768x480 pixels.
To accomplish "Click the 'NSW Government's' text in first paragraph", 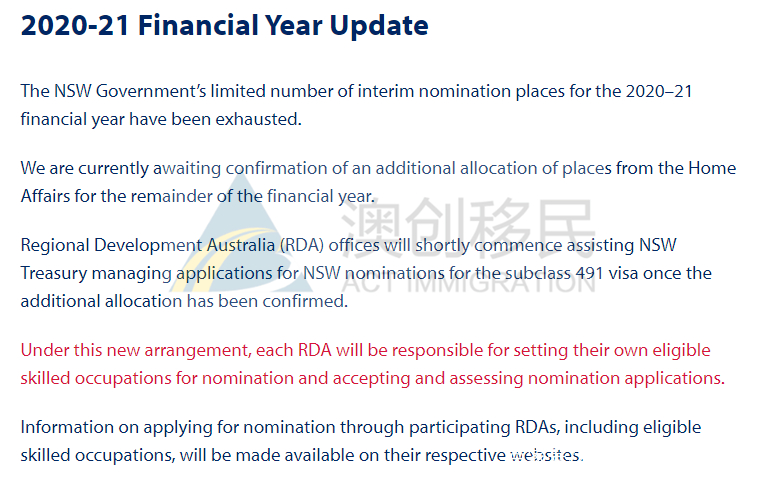I will pos(130,91).
